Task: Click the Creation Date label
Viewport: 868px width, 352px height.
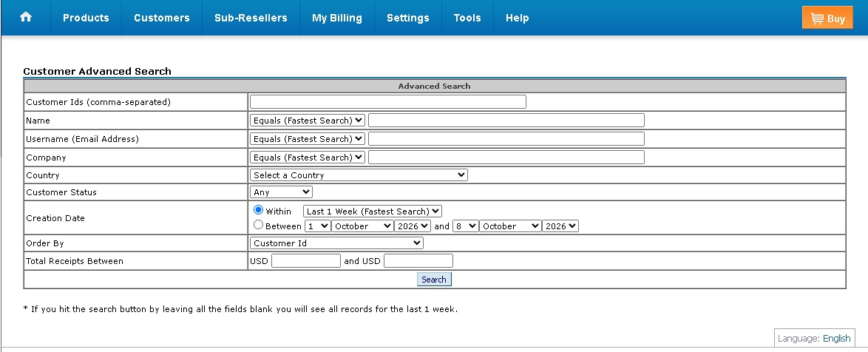Action: 55,218
